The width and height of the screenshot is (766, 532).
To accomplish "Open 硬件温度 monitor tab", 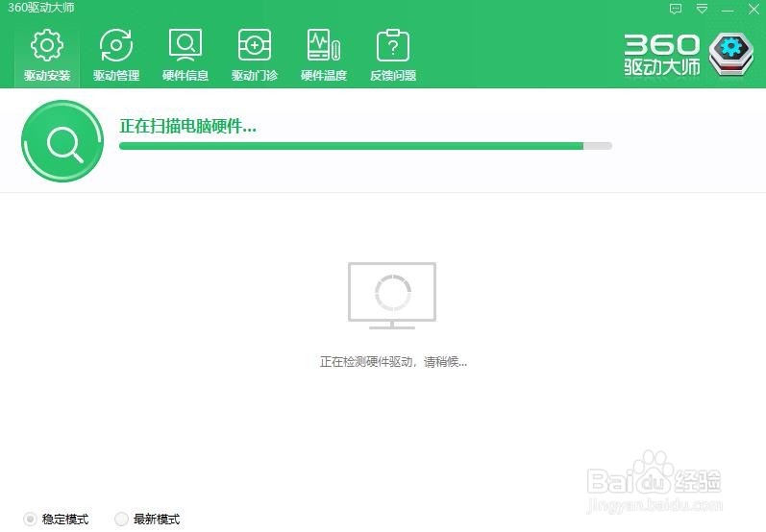I will click(324, 55).
